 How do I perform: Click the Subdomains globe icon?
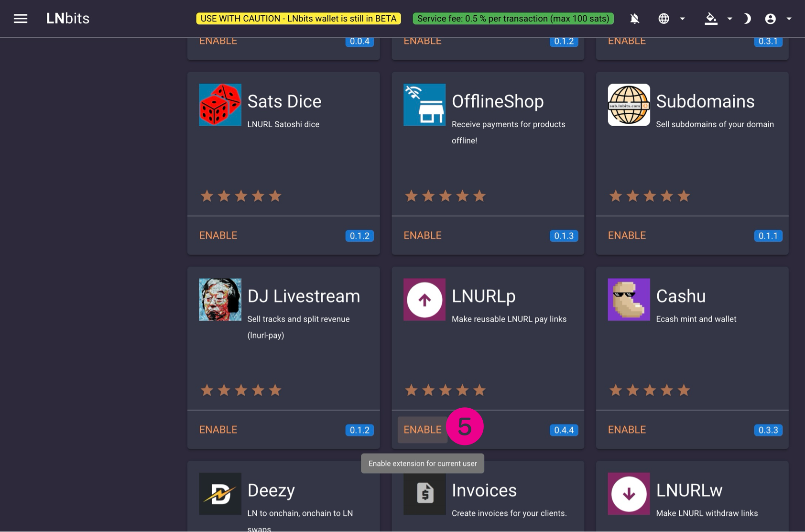pyautogui.click(x=629, y=105)
